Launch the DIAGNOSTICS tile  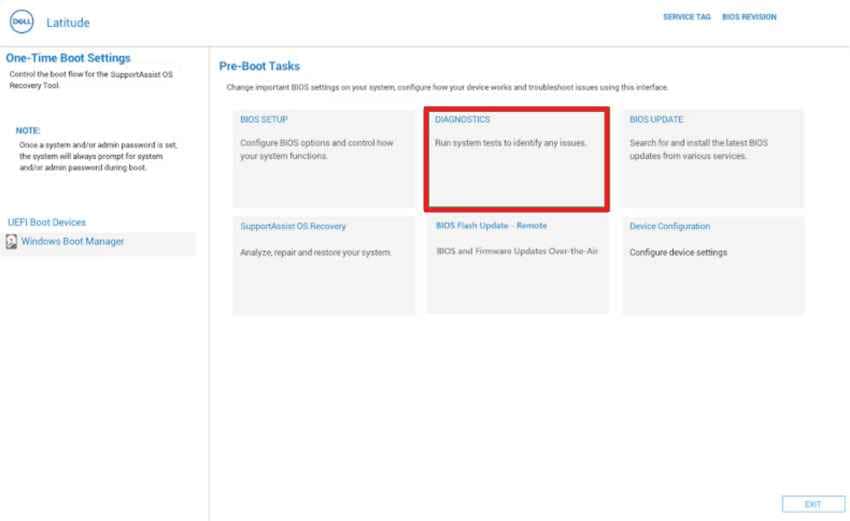[x=517, y=159]
